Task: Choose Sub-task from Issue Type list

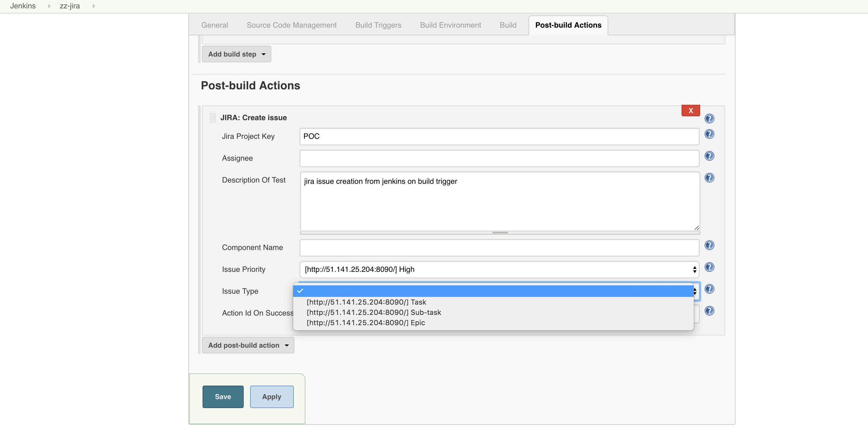Action: 493,312
